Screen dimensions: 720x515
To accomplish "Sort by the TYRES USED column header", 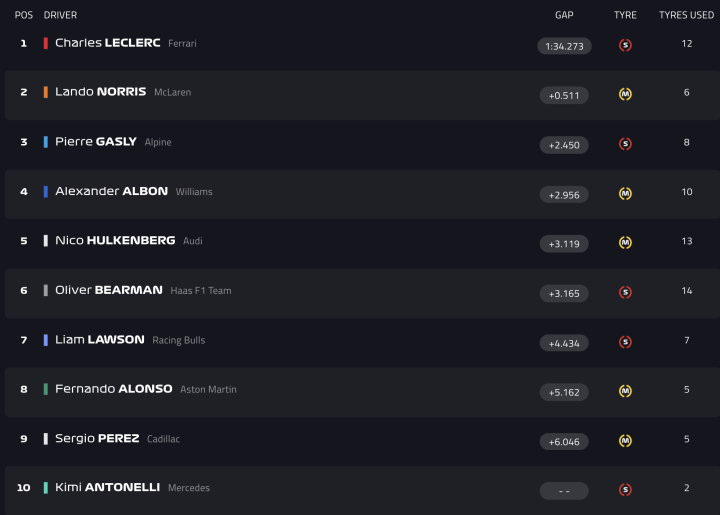I will click(x=686, y=15).
